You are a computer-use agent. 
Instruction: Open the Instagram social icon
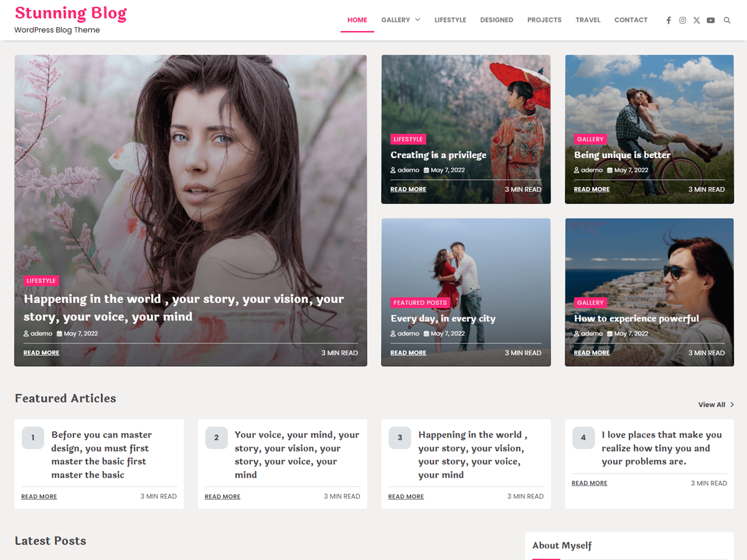click(682, 20)
